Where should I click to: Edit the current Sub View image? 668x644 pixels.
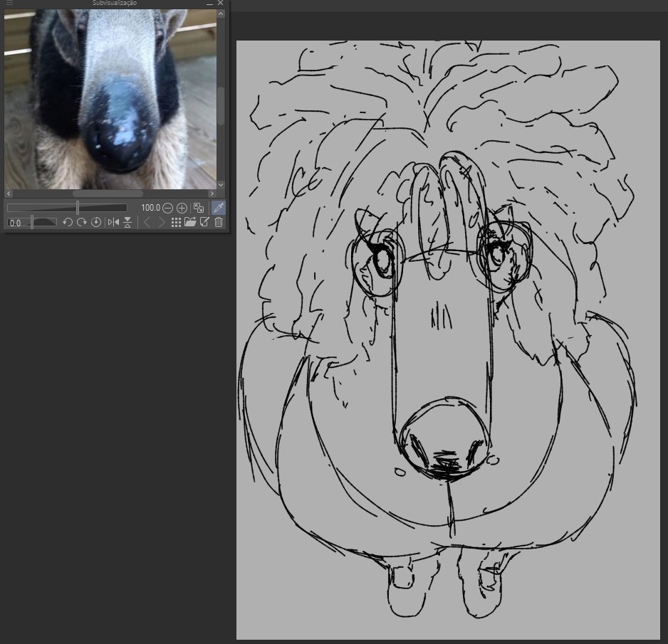pos(204,222)
